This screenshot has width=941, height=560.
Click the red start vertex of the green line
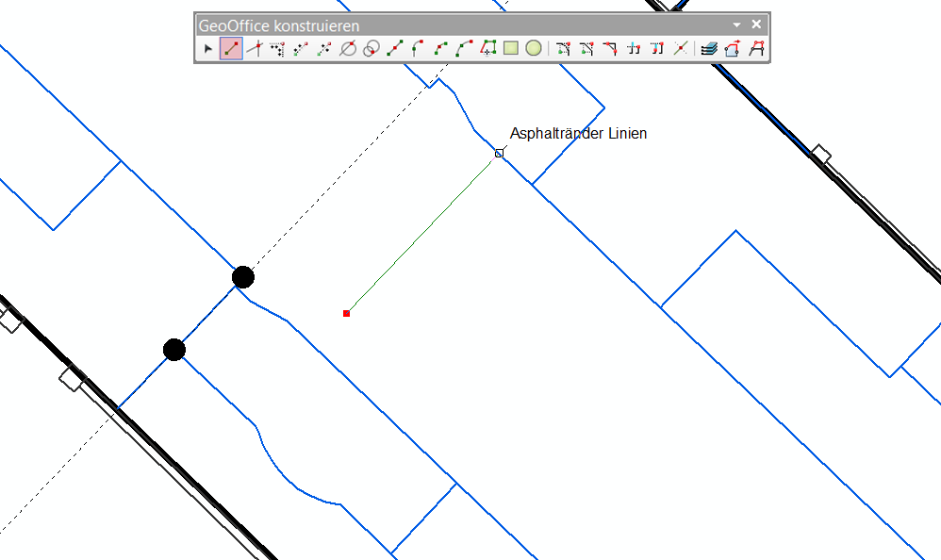347,313
